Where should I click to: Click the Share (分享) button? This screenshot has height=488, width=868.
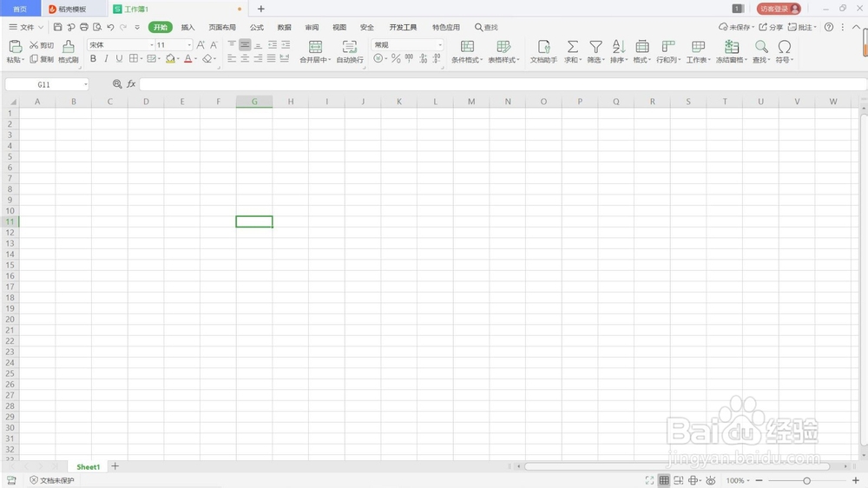(x=771, y=27)
